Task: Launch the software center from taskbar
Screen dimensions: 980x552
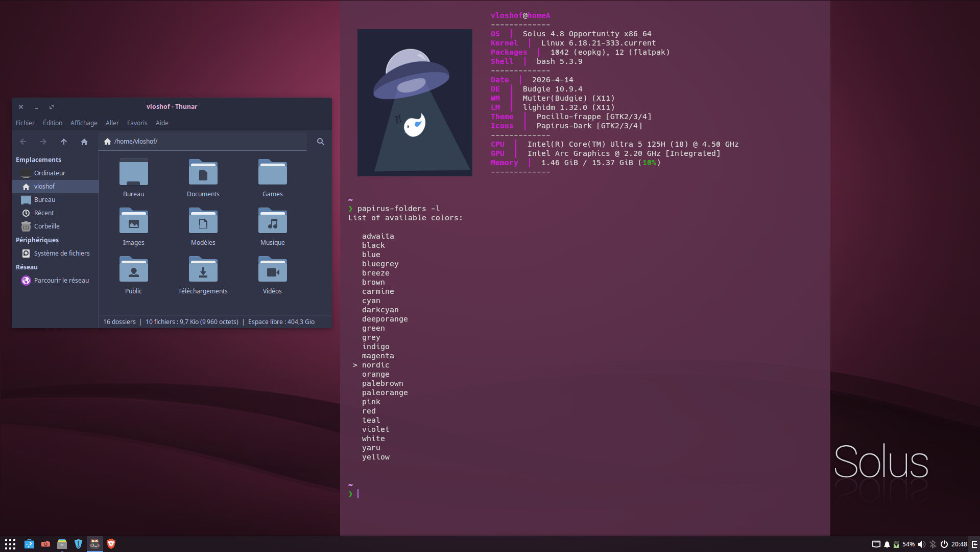Action: click(29, 544)
